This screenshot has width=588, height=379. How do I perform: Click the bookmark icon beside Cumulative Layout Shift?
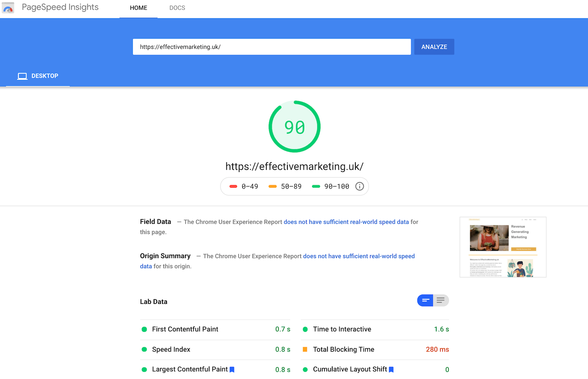tap(392, 369)
